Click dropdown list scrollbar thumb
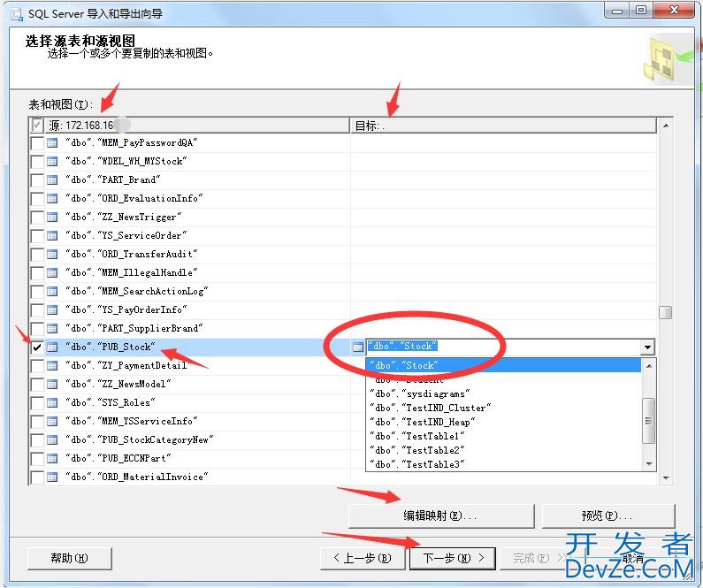This screenshot has height=588, width=703. pyautogui.click(x=649, y=421)
